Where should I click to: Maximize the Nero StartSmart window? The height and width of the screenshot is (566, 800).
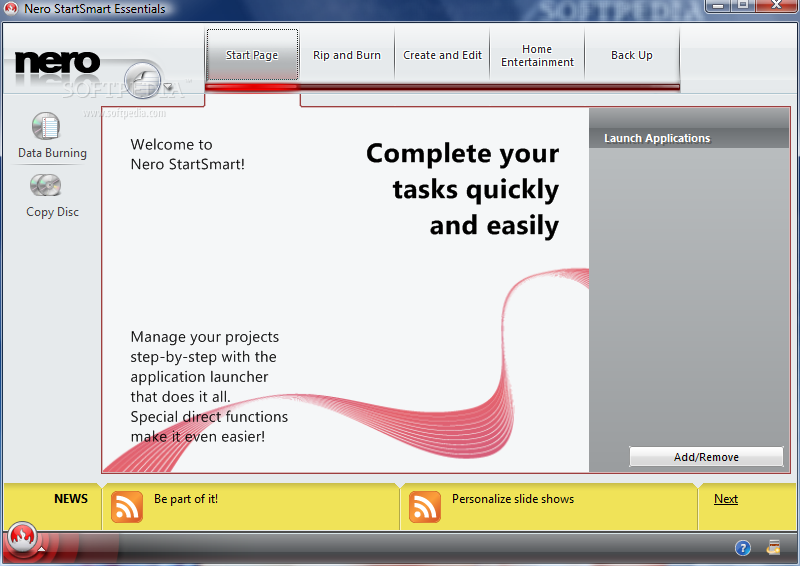pyautogui.click(x=743, y=6)
